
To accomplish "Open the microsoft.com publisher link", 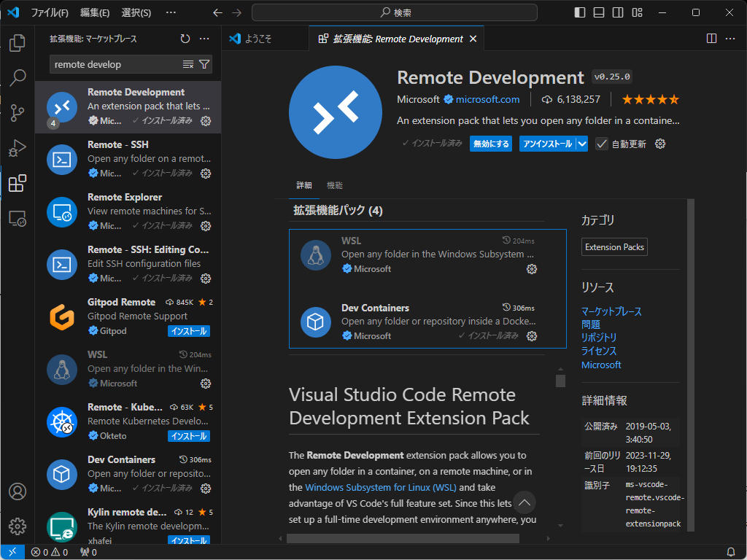I will click(x=487, y=99).
